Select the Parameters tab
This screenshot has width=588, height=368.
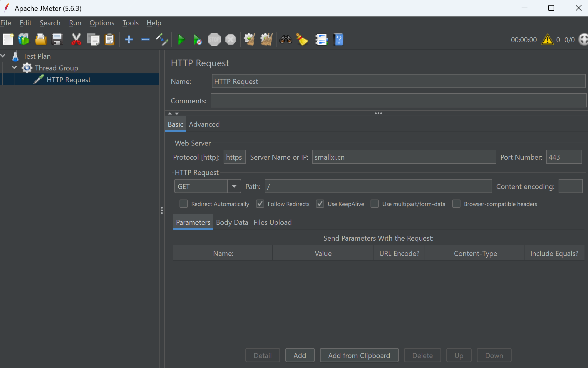(193, 222)
